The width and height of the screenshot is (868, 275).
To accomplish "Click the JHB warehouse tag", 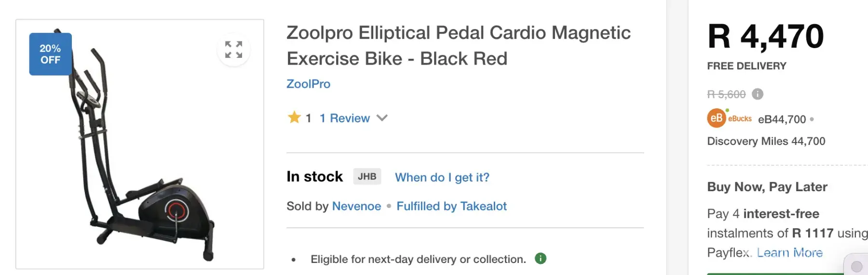I will pos(367,176).
